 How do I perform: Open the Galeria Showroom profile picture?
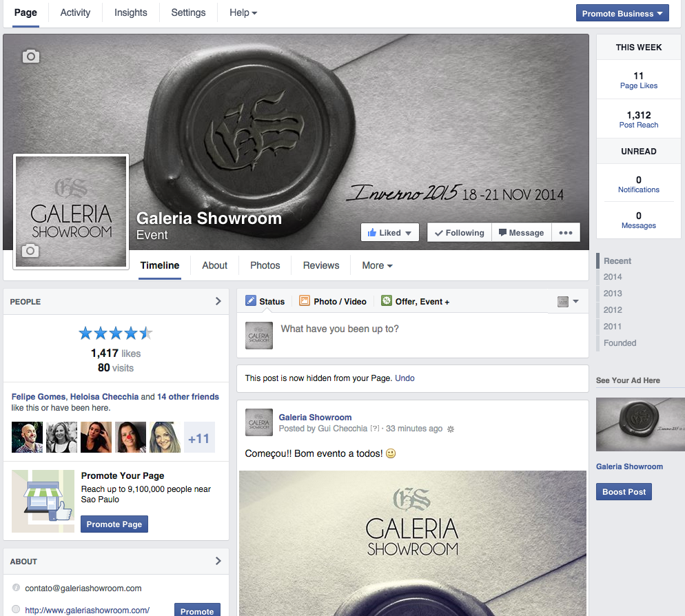pyautogui.click(x=71, y=212)
